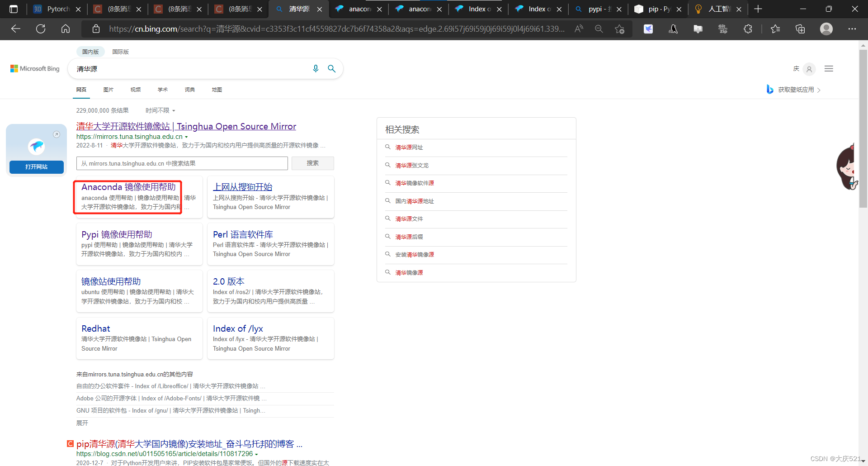Click the Bing search magnifier icon
868x466 pixels.
[x=332, y=69]
